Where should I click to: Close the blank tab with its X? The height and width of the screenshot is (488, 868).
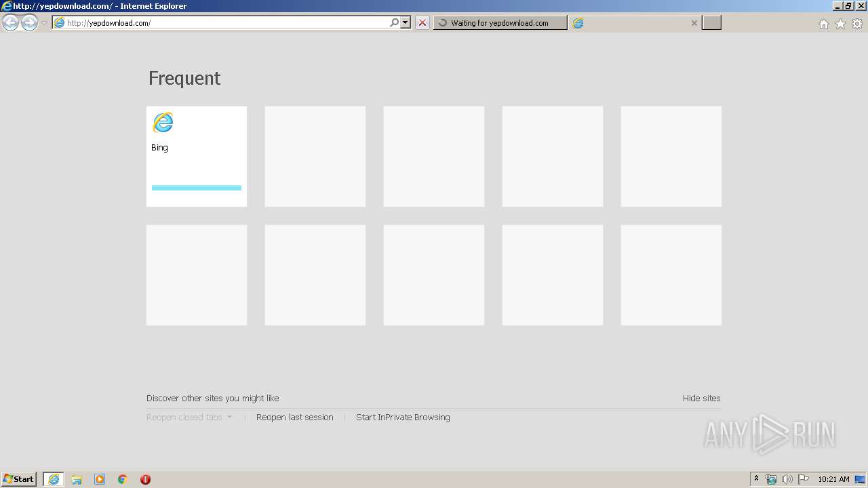coord(694,23)
